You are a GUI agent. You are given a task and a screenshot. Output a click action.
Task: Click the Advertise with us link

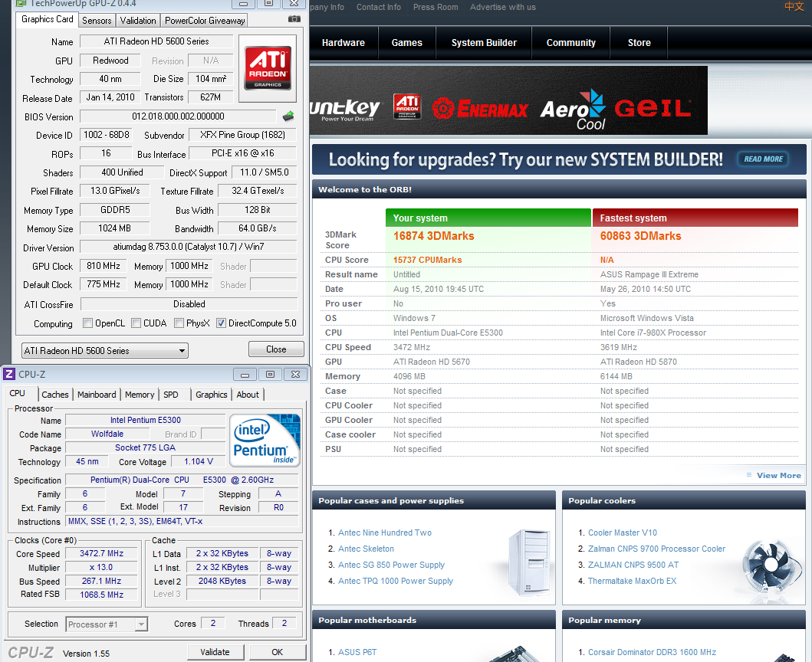pyautogui.click(x=503, y=7)
